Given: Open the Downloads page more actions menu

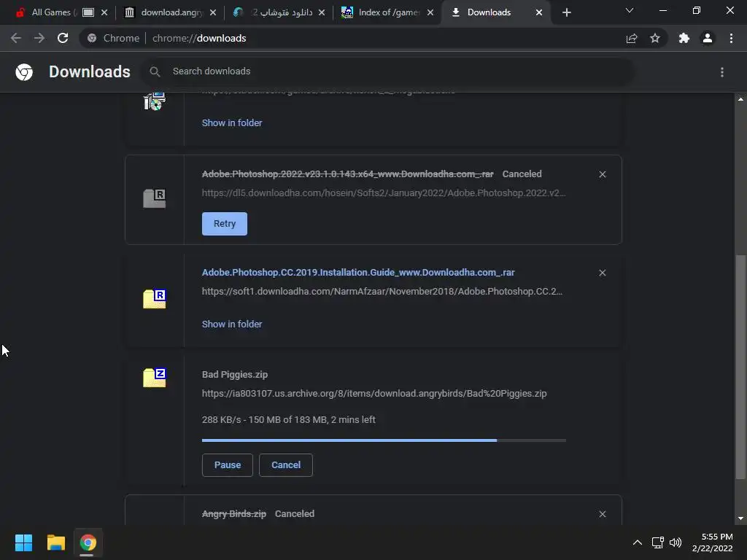Looking at the screenshot, I should (x=722, y=72).
